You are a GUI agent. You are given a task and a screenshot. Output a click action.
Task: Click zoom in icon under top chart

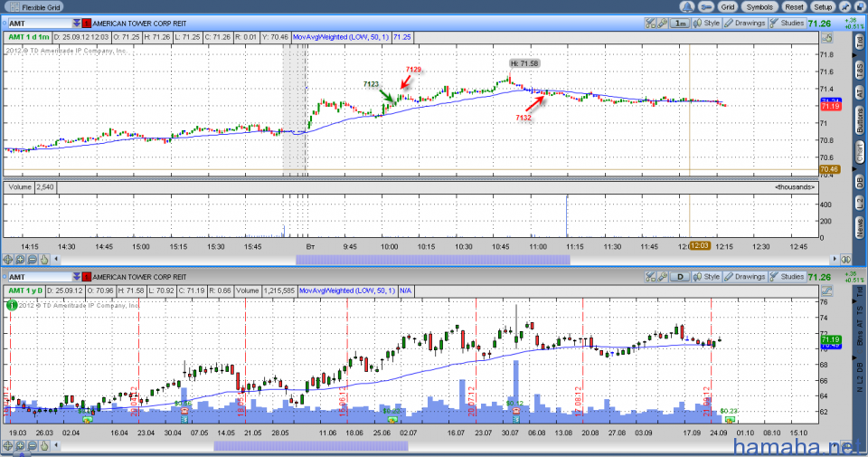20,259
